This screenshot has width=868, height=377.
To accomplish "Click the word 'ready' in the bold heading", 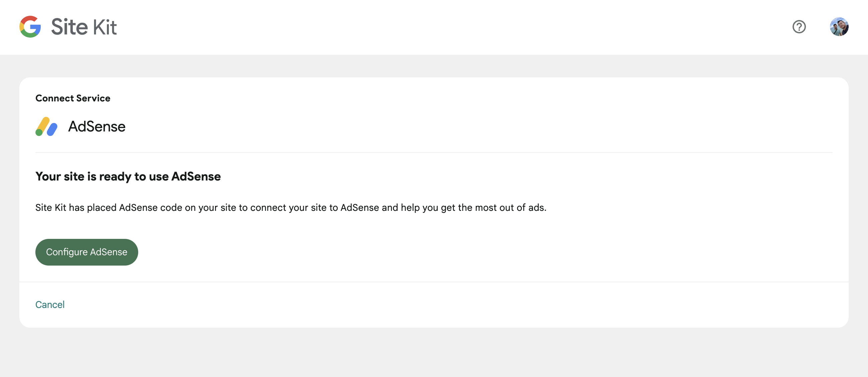I will point(115,176).
